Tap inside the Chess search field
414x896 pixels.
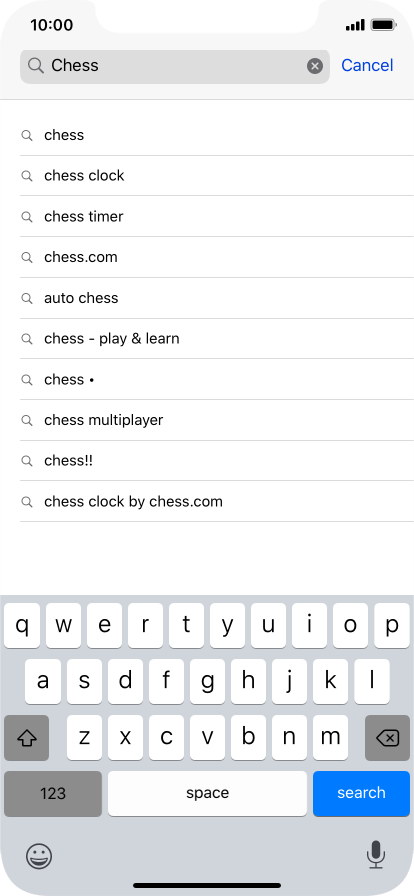[x=175, y=66]
